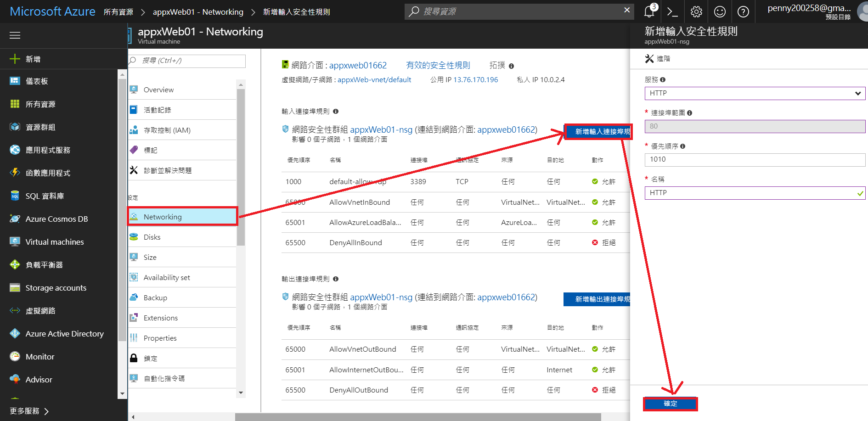
Task: Open 自動化指令碼 menu item
Action: (x=182, y=379)
